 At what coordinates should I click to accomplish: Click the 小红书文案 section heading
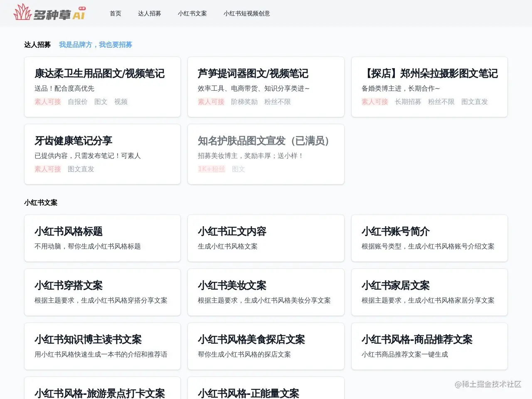coord(41,202)
